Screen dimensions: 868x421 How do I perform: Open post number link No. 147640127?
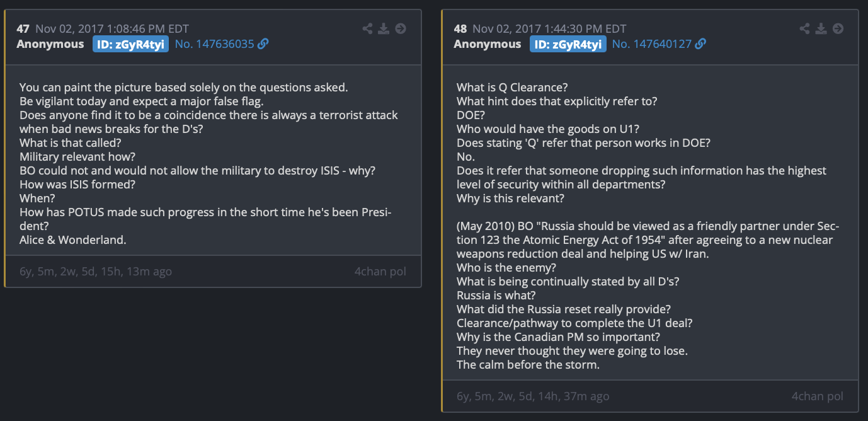[652, 44]
